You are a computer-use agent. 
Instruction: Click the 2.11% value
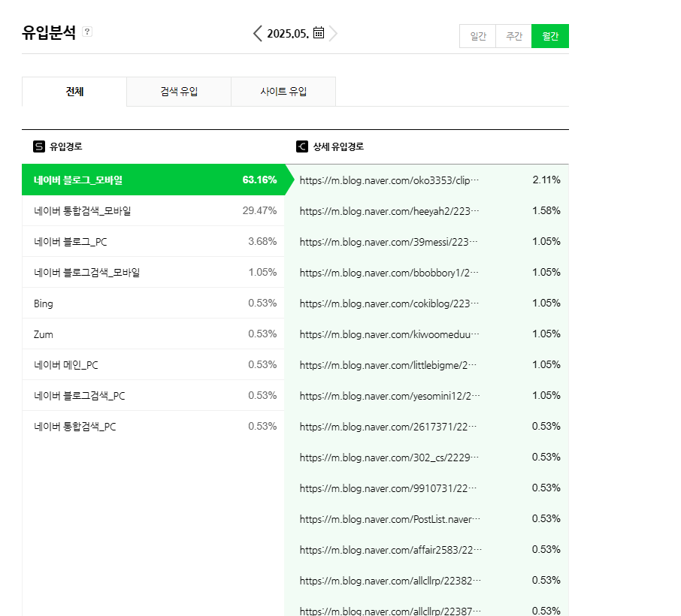tap(546, 180)
